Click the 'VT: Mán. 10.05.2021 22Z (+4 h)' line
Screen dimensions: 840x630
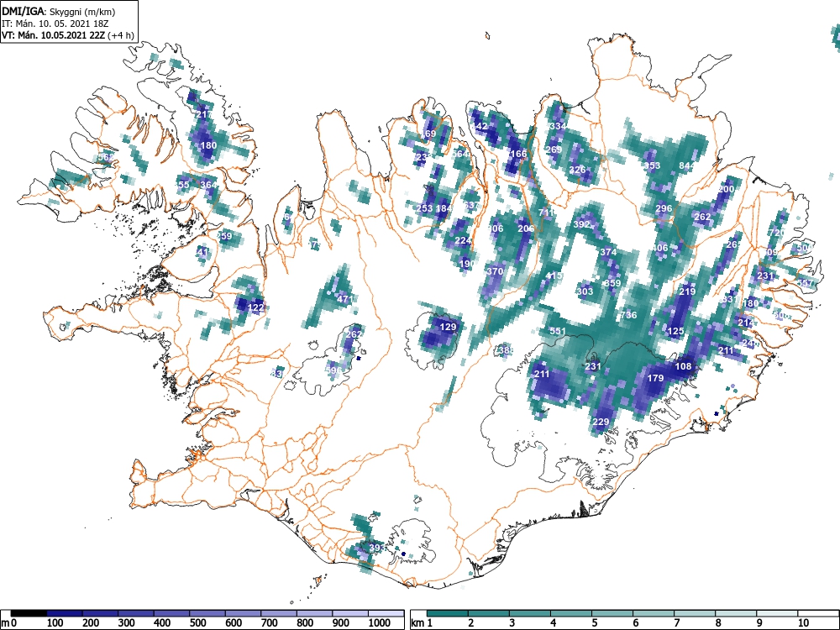click(67, 35)
